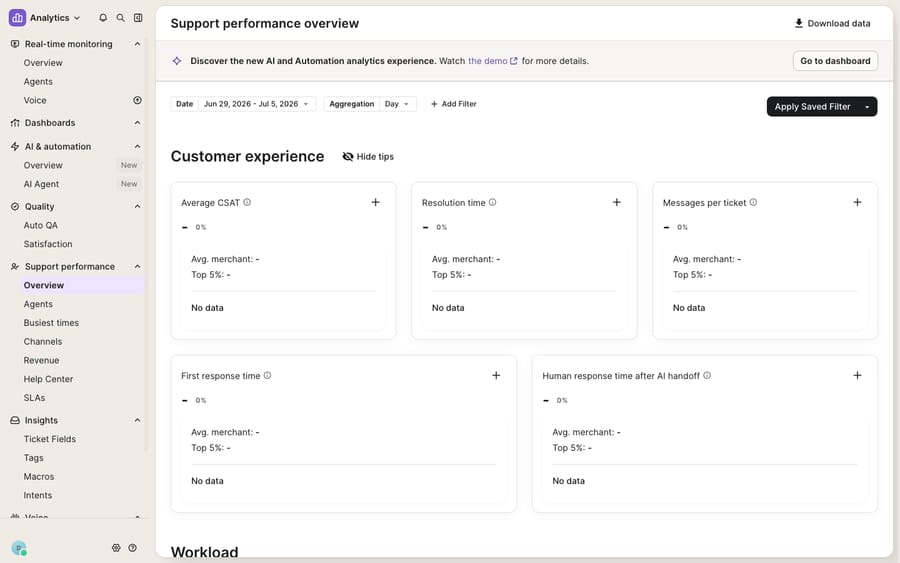Viewport: 900px width, 563px height.
Task: Click the sparkle icon in the announcement banner
Action: tap(177, 61)
